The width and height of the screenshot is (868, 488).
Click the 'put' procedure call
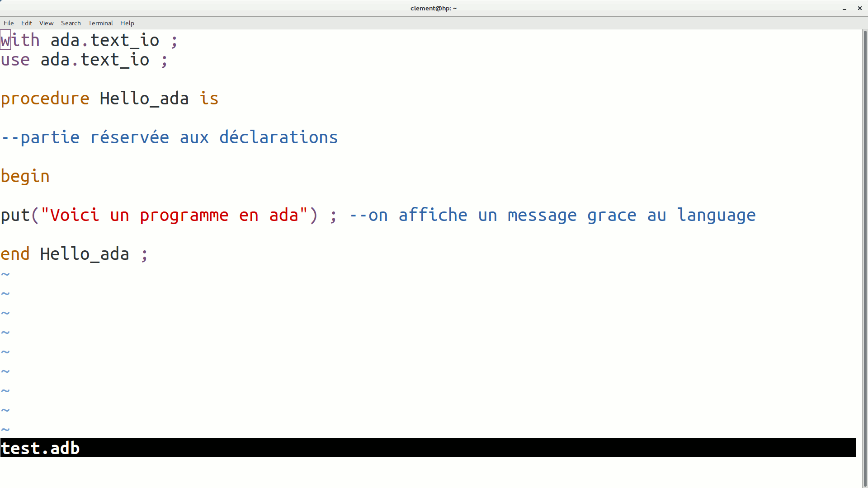15,215
